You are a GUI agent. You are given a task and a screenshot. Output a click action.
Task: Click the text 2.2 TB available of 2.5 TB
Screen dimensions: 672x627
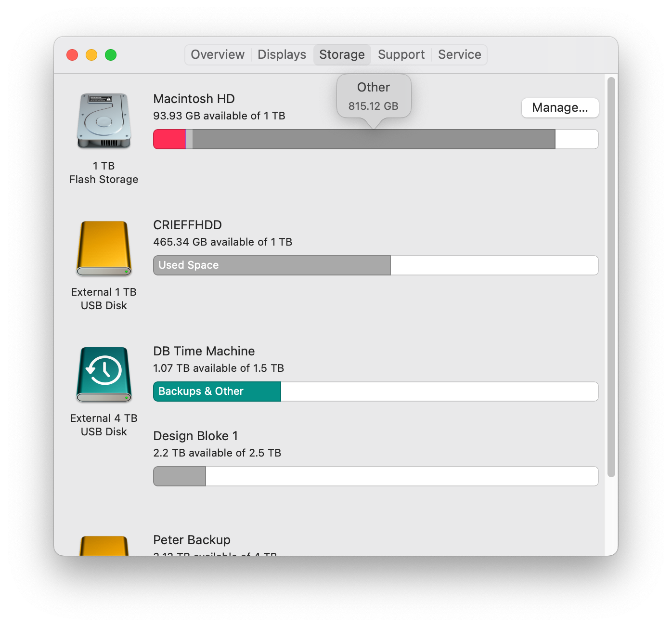217,453
